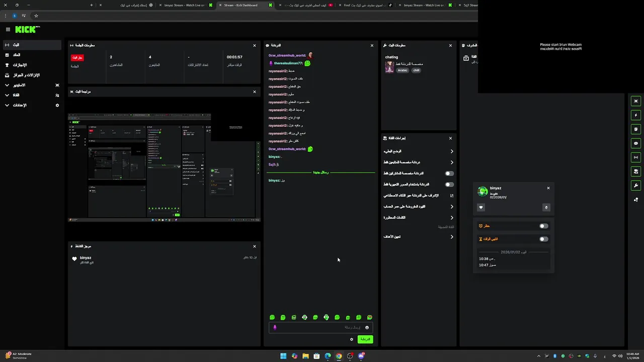Close the الدردشة chat panel
Viewport: 644px width, 362px height.
pyautogui.click(x=372, y=45)
